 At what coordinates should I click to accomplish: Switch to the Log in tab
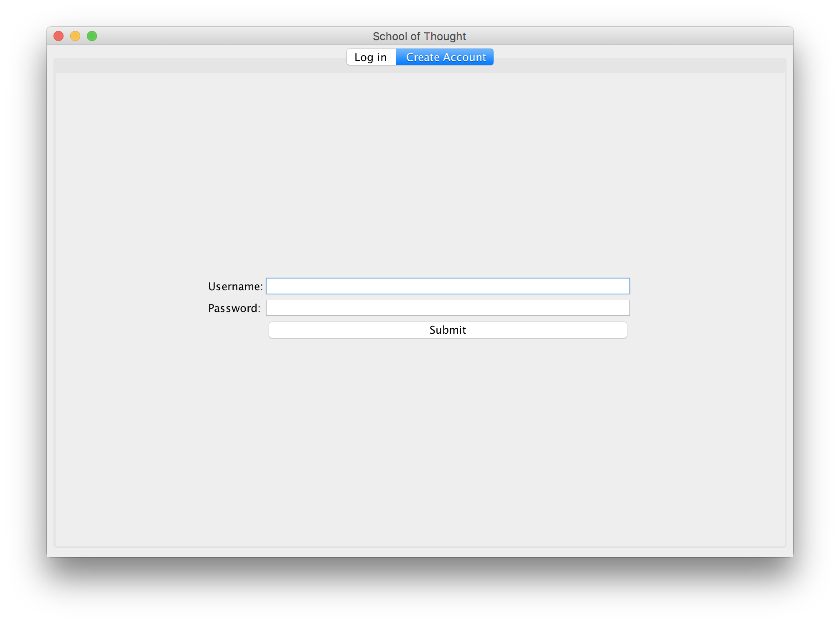371,57
